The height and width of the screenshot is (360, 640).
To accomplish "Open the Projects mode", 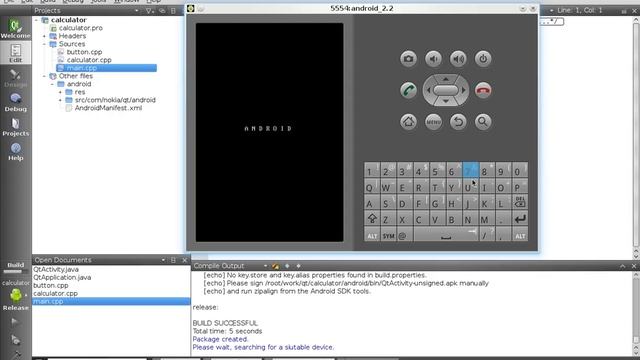I will tap(16, 127).
